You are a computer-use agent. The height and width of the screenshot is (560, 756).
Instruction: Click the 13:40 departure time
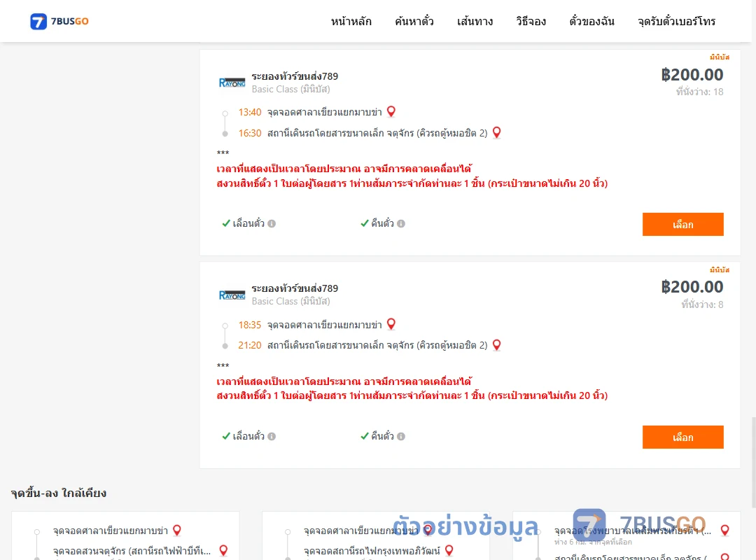pos(250,112)
